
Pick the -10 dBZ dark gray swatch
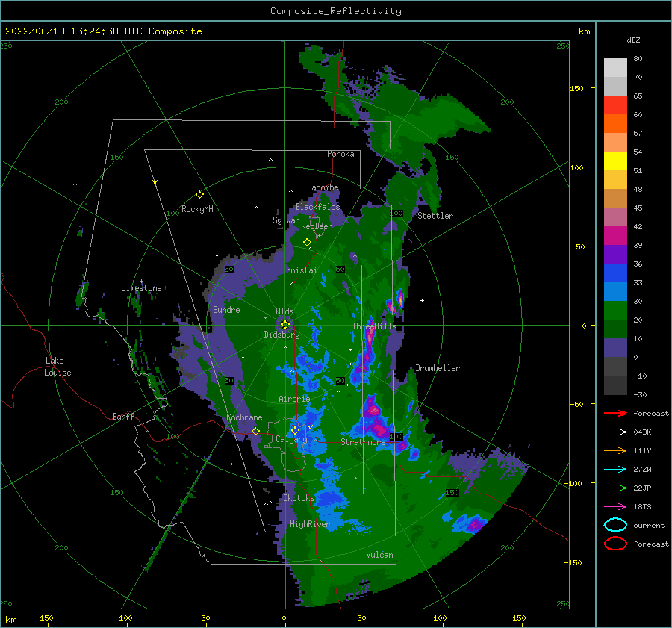coord(615,385)
